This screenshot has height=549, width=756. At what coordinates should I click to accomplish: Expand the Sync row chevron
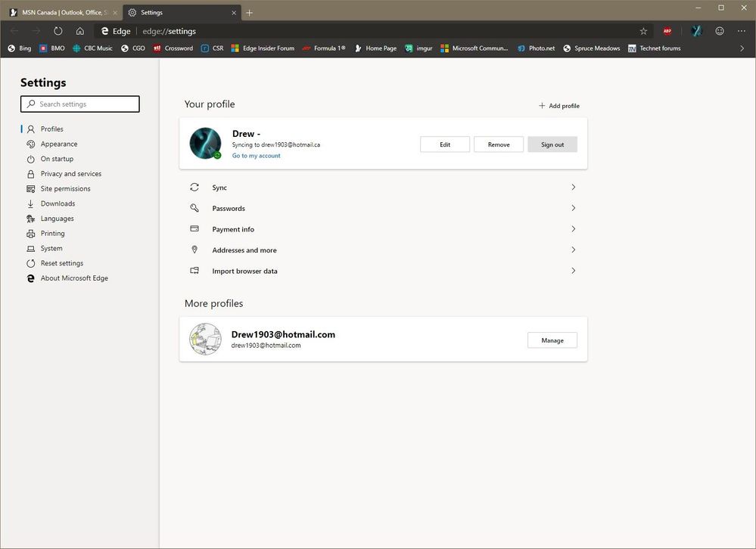574,188
